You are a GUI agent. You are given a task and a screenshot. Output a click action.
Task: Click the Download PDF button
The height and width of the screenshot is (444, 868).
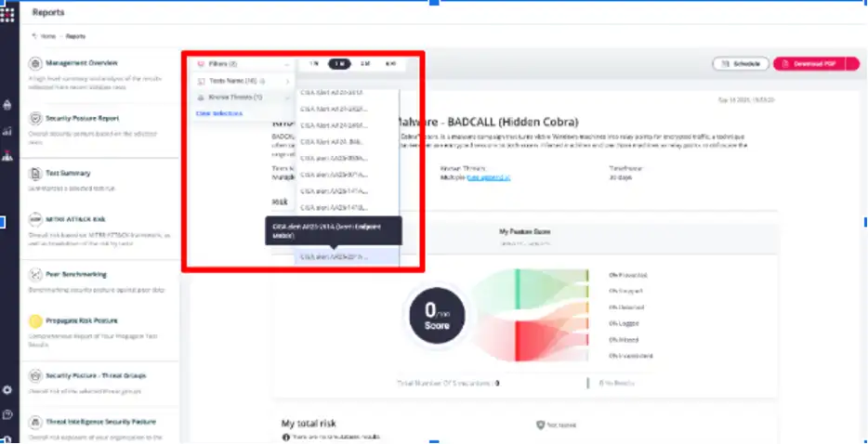click(809, 64)
